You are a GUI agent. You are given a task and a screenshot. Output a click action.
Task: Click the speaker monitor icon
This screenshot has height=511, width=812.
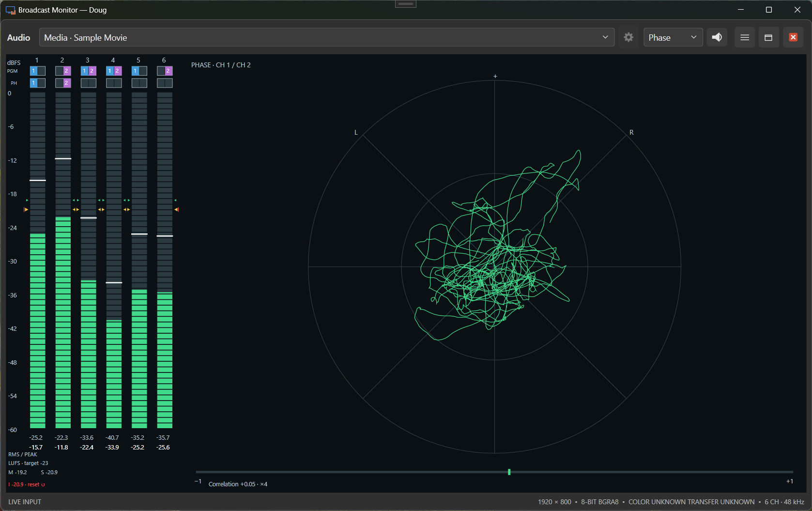(x=717, y=37)
